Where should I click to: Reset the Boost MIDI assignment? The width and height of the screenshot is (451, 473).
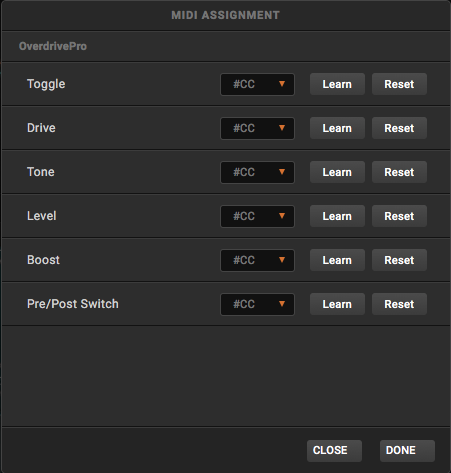point(399,260)
